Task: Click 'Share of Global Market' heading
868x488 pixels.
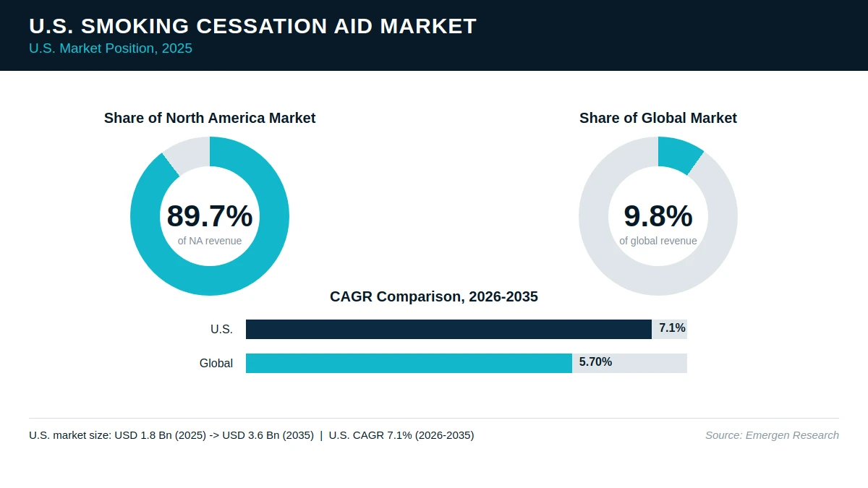Action: (658, 118)
